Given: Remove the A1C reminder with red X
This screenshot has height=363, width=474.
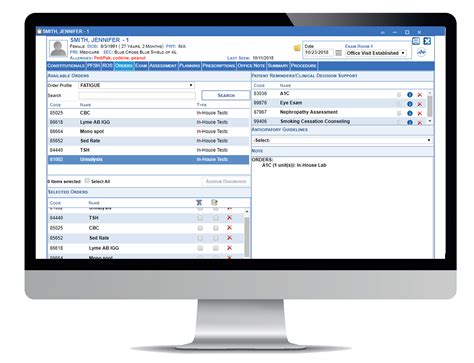Looking at the screenshot, I should click(x=420, y=95).
